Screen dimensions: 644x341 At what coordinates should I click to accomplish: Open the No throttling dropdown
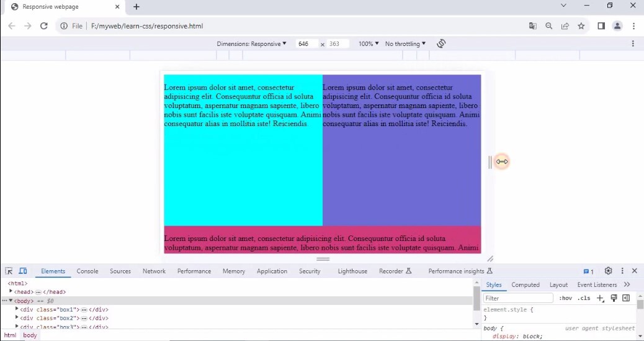(x=405, y=44)
